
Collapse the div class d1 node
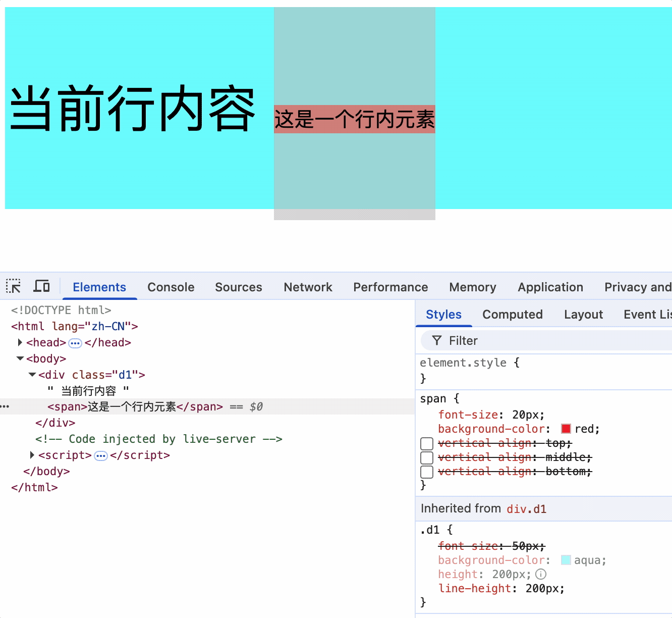pos(32,375)
